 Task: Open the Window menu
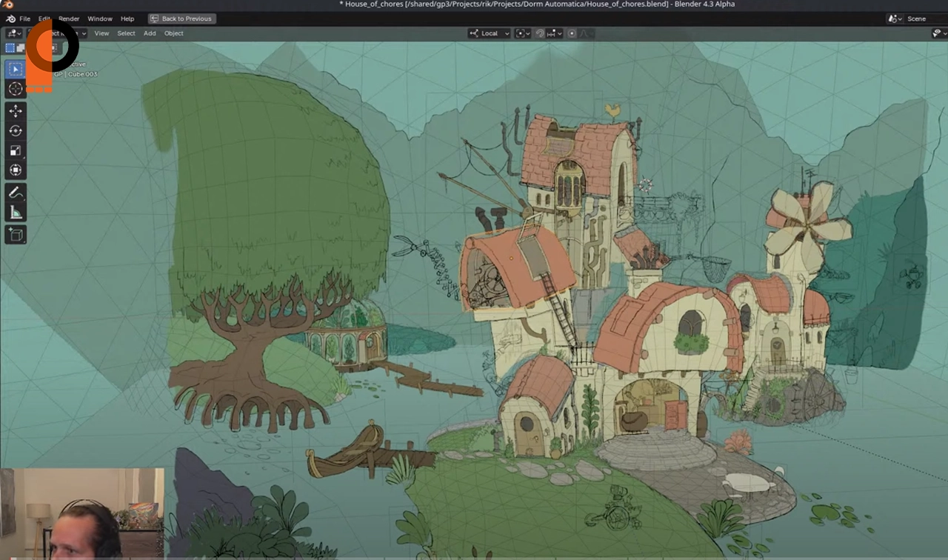(x=100, y=19)
